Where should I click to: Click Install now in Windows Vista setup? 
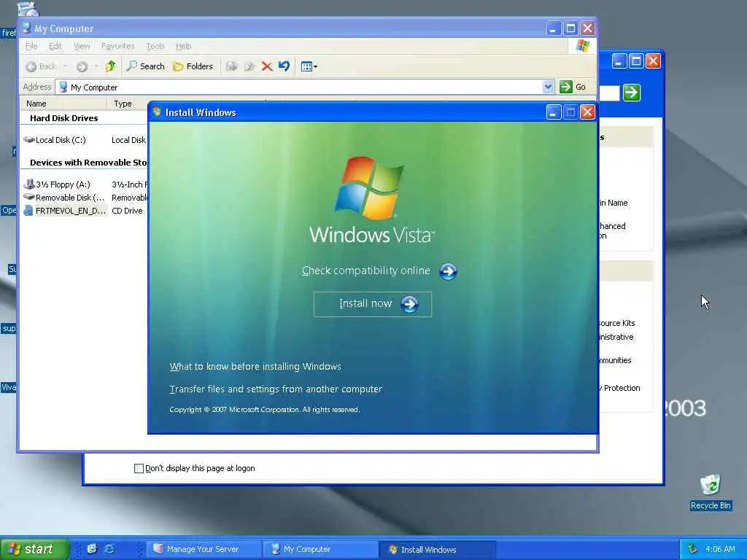[x=373, y=304]
